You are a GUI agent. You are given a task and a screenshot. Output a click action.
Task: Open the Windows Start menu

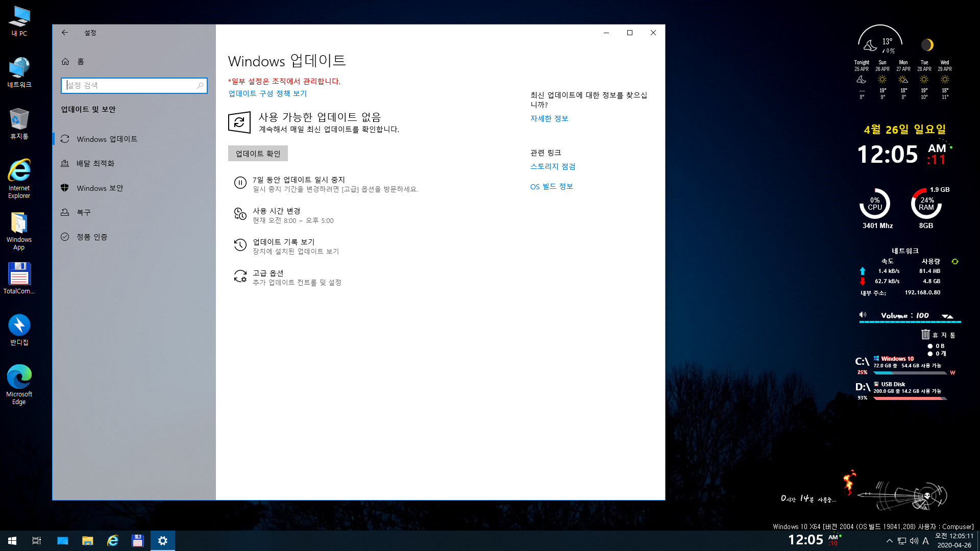coord(12,541)
